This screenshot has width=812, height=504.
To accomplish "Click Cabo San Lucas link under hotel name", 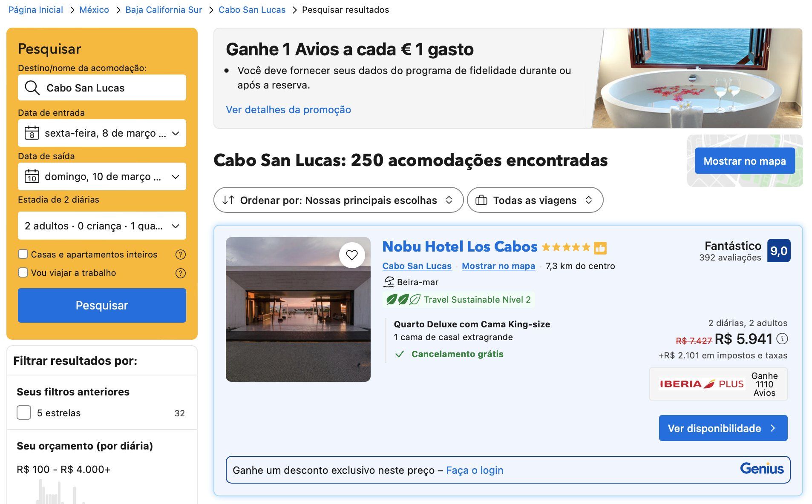I will [x=417, y=266].
